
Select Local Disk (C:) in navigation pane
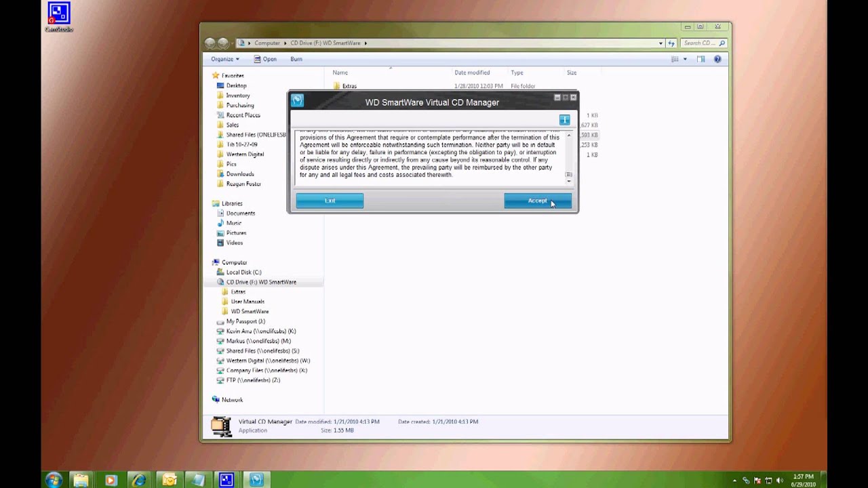[243, 272]
